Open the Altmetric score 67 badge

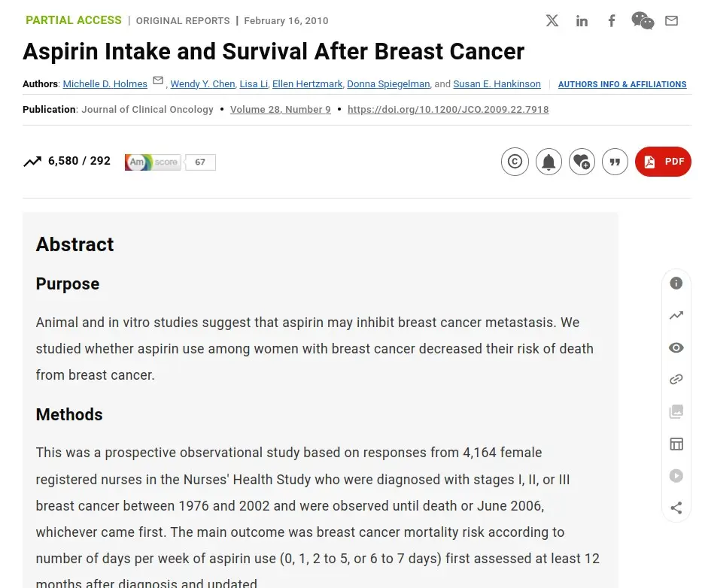click(170, 162)
